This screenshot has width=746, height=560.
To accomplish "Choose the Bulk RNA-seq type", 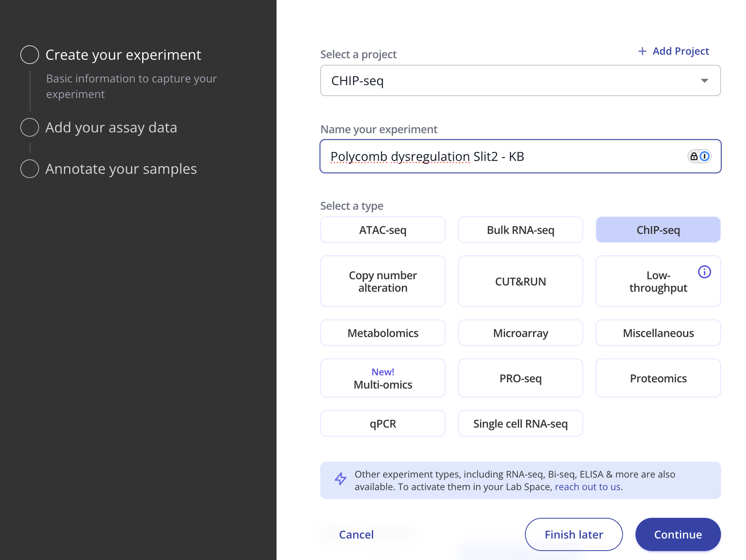I will pyautogui.click(x=520, y=230).
